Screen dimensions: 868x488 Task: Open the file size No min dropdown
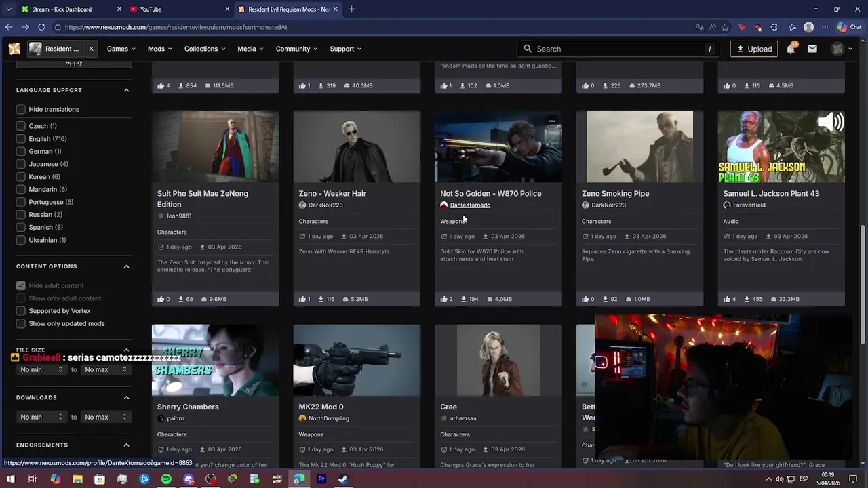click(41, 369)
